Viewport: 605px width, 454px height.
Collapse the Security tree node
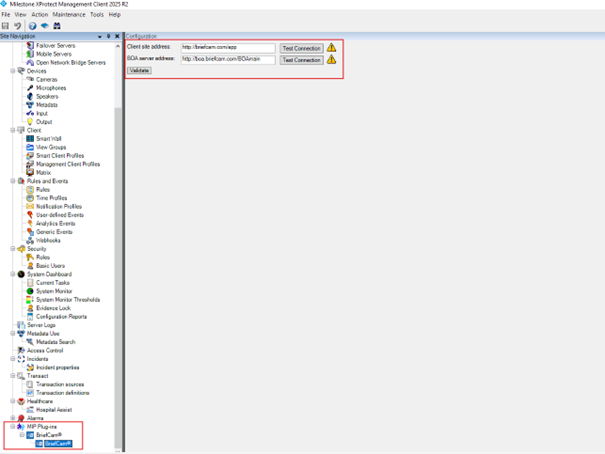(x=13, y=249)
